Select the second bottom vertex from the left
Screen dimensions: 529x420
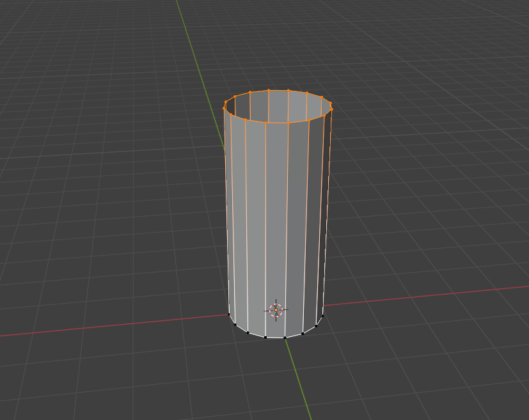(235, 325)
